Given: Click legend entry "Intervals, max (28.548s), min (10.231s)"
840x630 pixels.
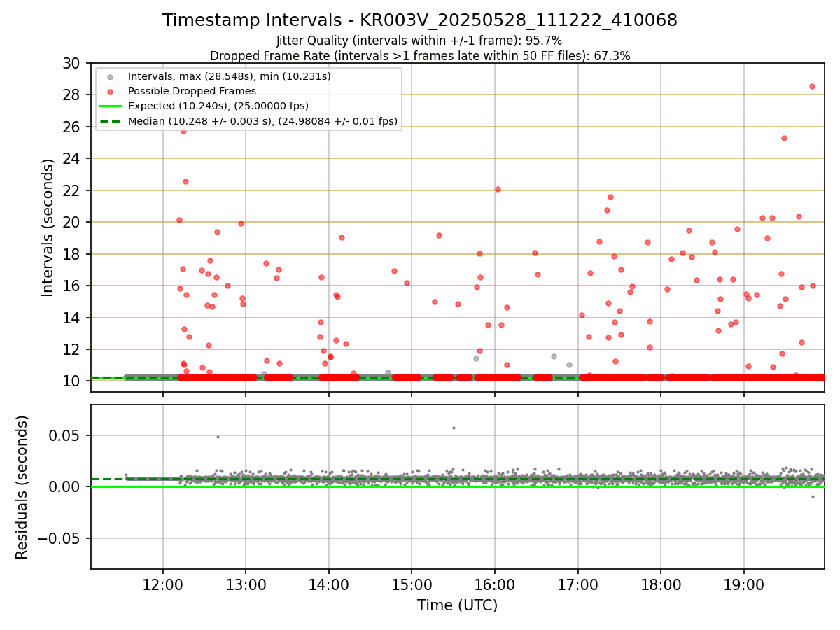Looking at the screenshot, I should (230, 76).
